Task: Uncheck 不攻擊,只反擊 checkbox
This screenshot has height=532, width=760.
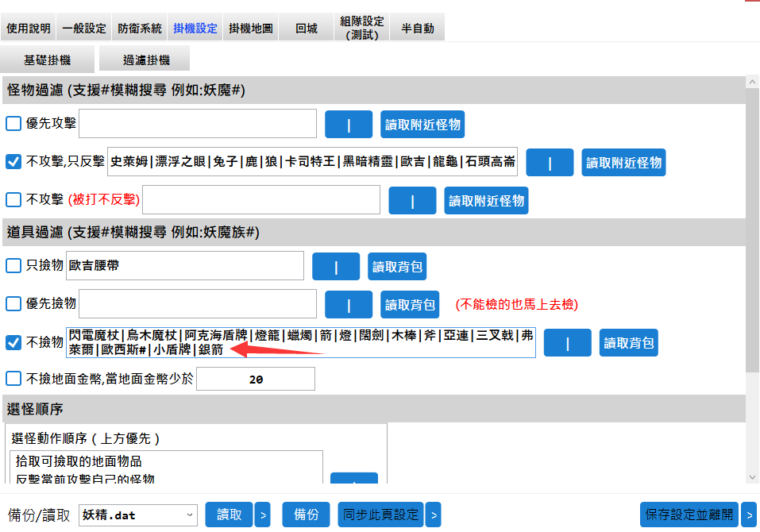Action: tap(14, 161)
